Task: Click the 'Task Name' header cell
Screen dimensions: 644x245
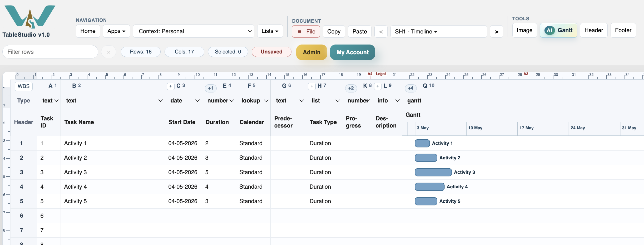Action: 113,122
